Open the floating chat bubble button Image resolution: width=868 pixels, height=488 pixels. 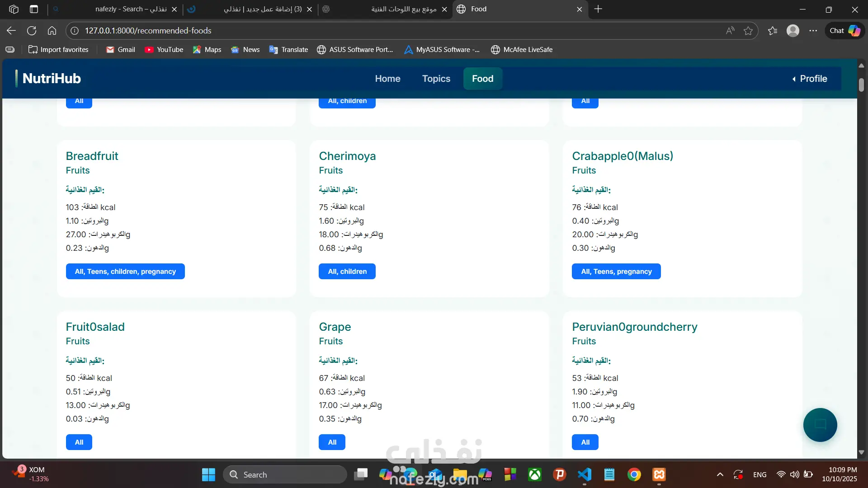(x=820, y=425)
